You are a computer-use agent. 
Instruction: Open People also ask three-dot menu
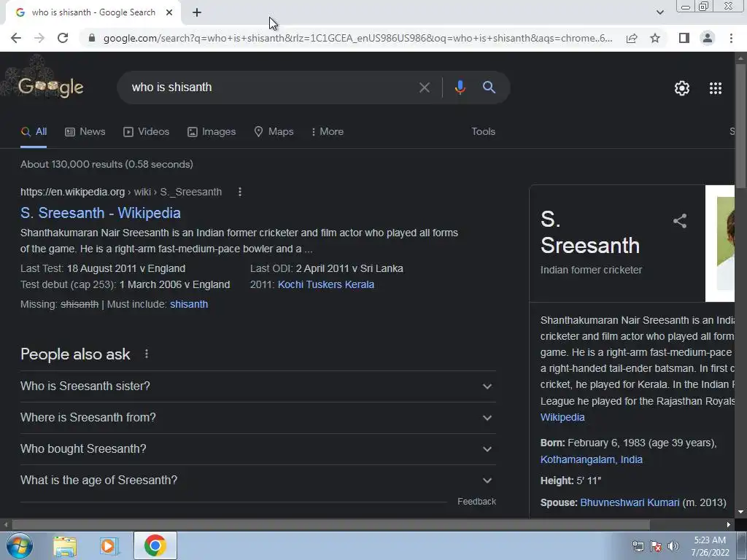point(146,354)
